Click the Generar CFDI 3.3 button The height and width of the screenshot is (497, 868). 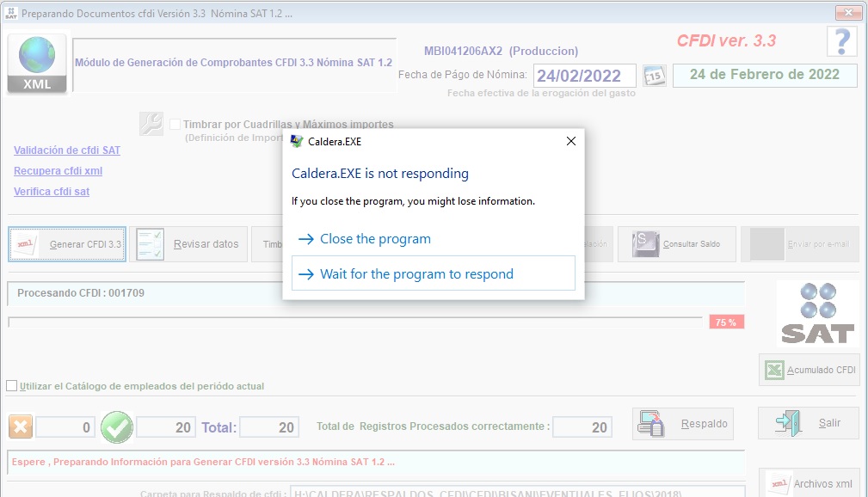67,244
